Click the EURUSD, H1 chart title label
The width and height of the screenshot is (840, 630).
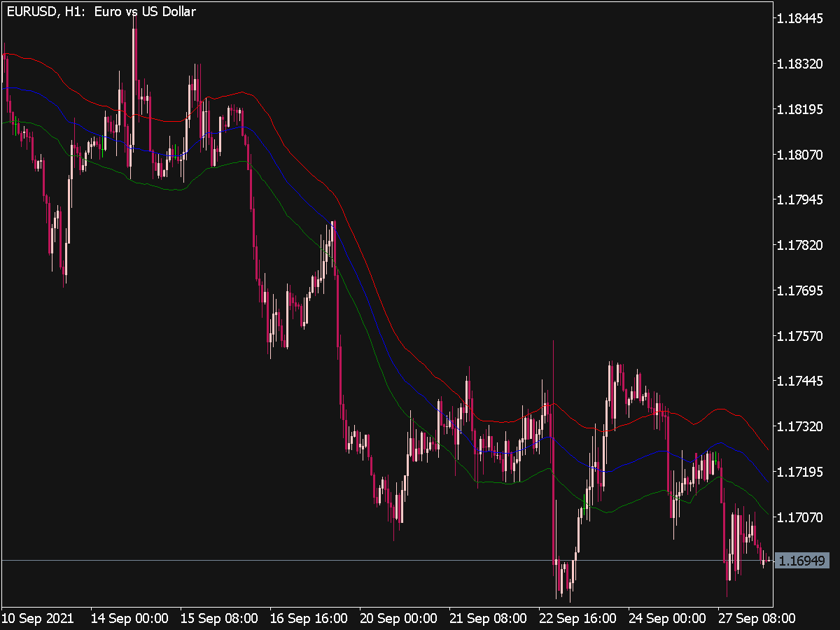(98, 10)
